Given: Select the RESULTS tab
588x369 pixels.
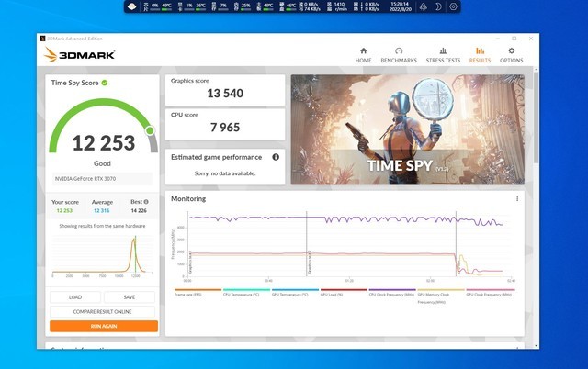Looking at the screenshot, I should 480,55.
